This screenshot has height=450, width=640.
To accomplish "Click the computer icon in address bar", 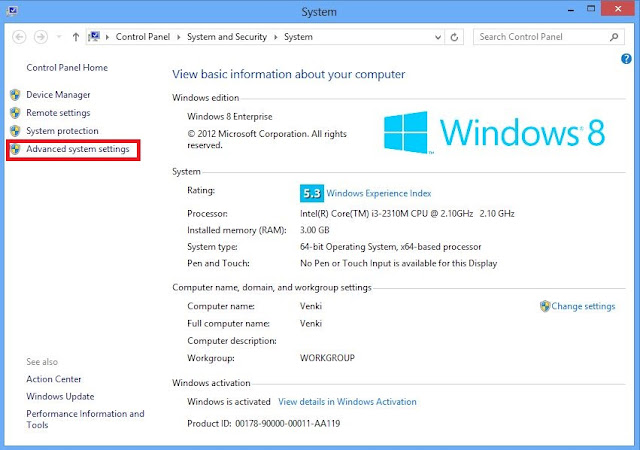I will point(94,37).
